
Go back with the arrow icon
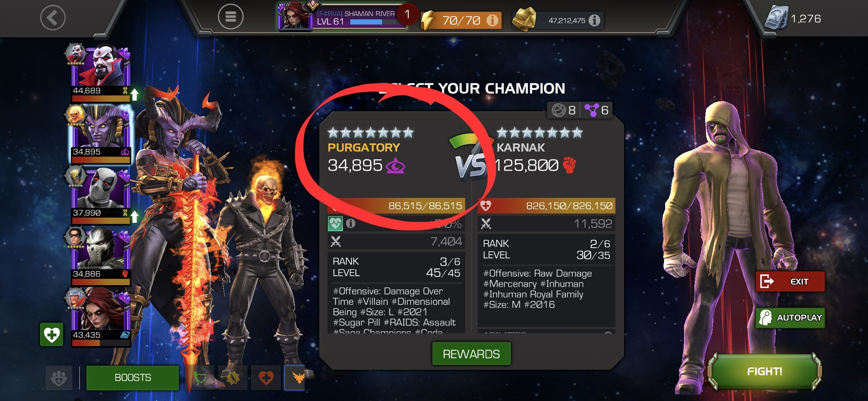53,17
